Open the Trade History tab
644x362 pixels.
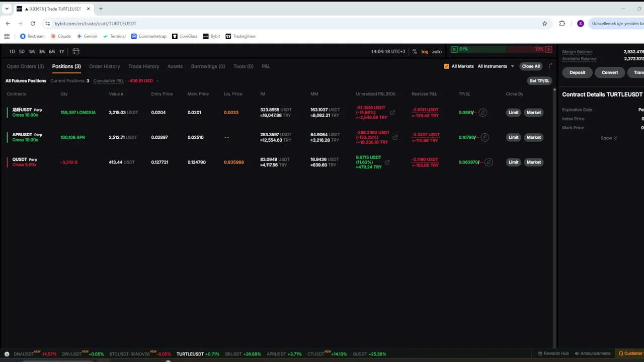click(143, 66)
